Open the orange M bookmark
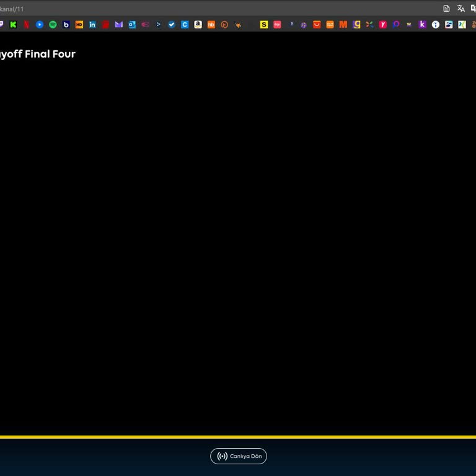Screen dimensions: 476x476 point(343,25)
